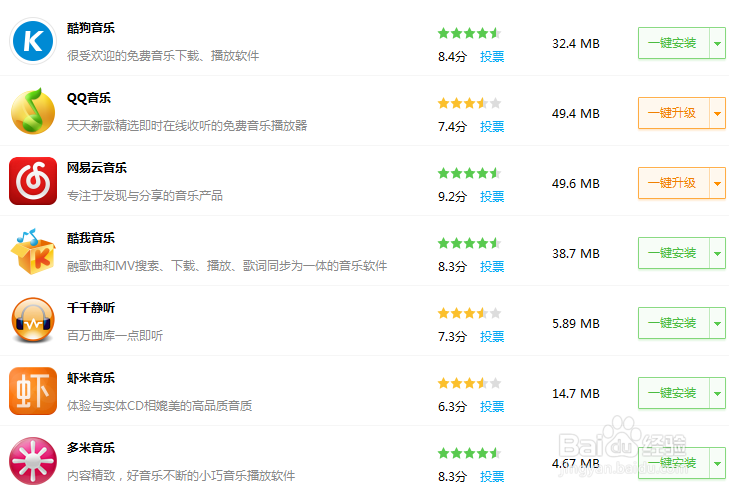Click the 6.3分 score of 虾米音乐
This screenshot has height=494, width=729.
pos(452,406)
